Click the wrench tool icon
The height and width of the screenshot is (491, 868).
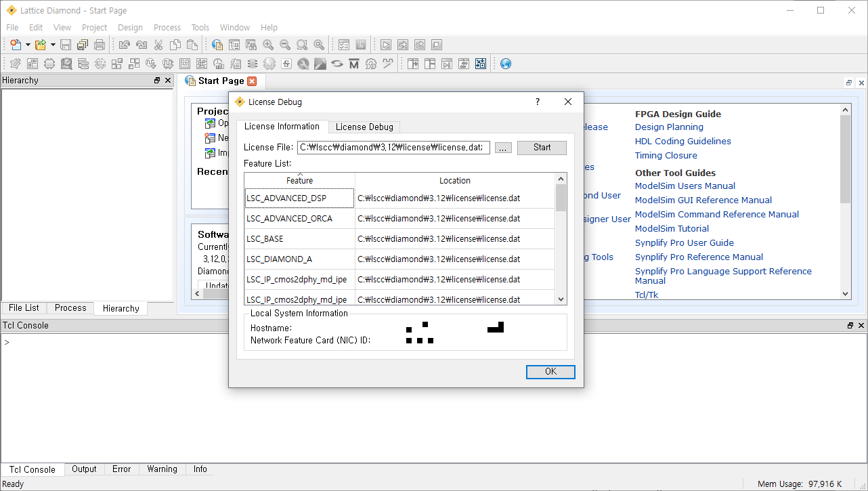point(303,64)
